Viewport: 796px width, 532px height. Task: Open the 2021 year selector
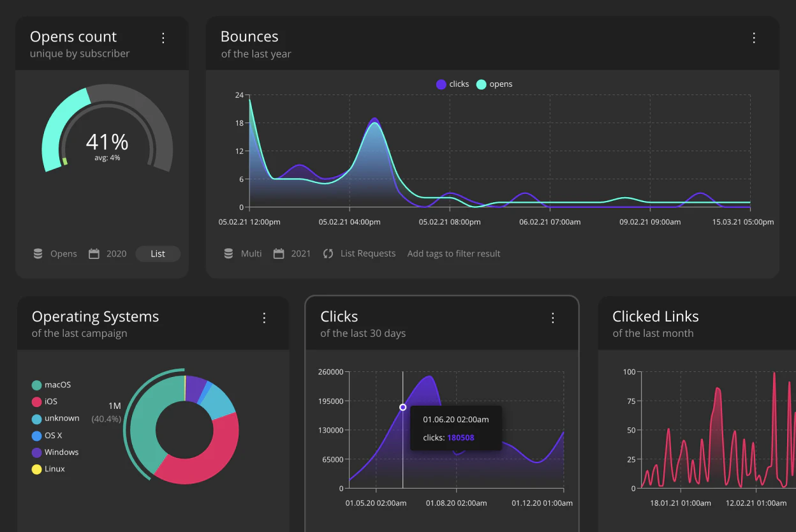pyautogui.click(x=300, y=253)
